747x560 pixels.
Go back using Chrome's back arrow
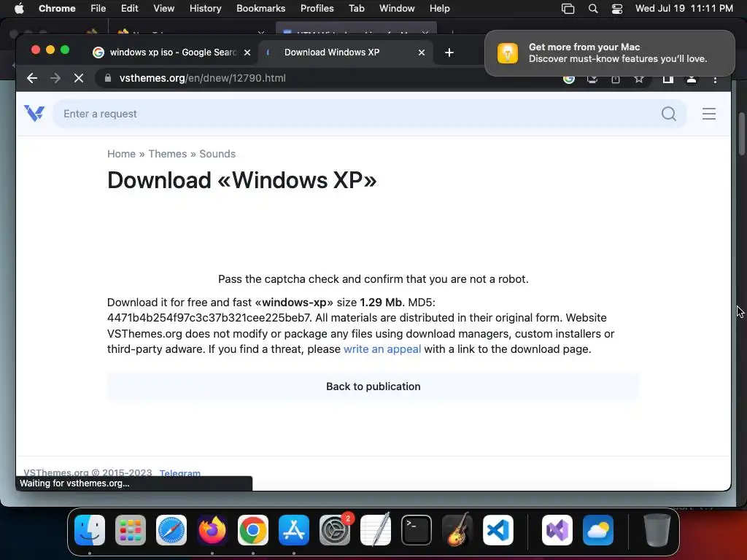pyautogui.click(x=32, y=78)
